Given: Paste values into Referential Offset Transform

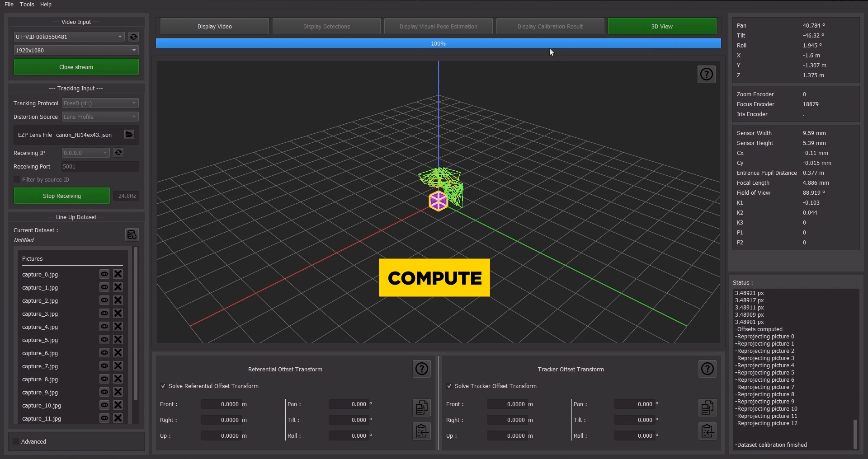Looking at the screenshot, I should (x=421, y=431).
